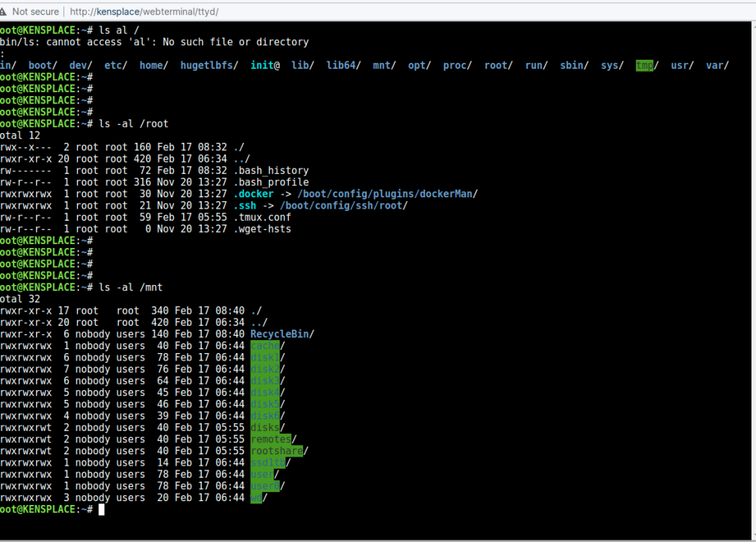
Task: Click the run/ directory entry
Action: (536, 65)
